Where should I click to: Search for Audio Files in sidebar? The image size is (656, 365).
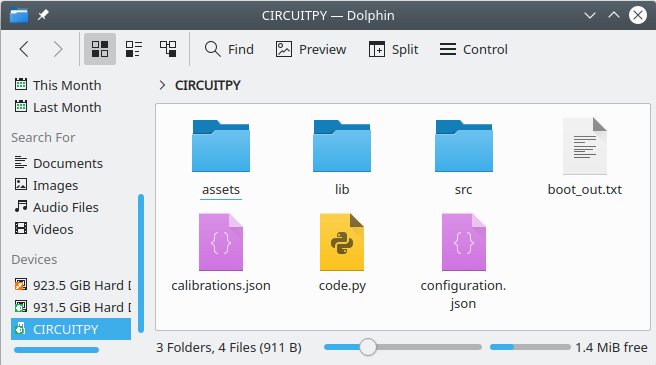click(x=71, y=207)
